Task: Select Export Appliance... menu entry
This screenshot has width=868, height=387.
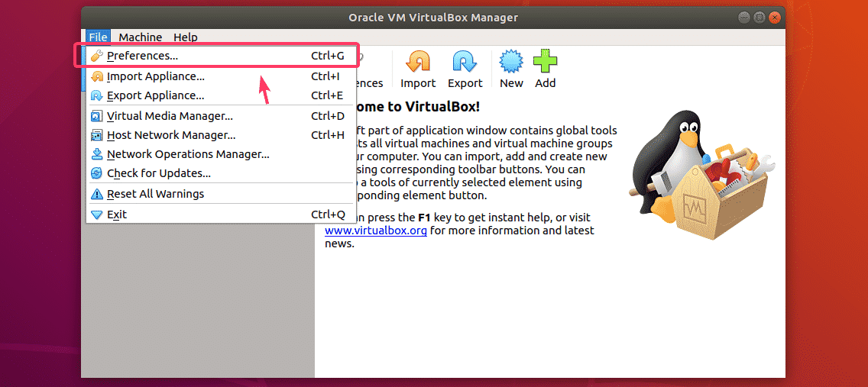Action: tap(220, 95)
